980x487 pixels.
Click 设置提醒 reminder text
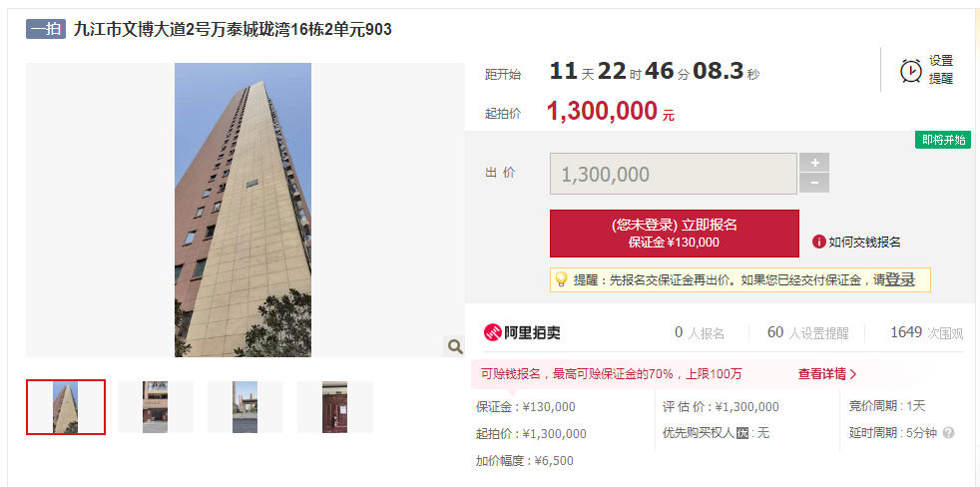click(x=941, y=70)
